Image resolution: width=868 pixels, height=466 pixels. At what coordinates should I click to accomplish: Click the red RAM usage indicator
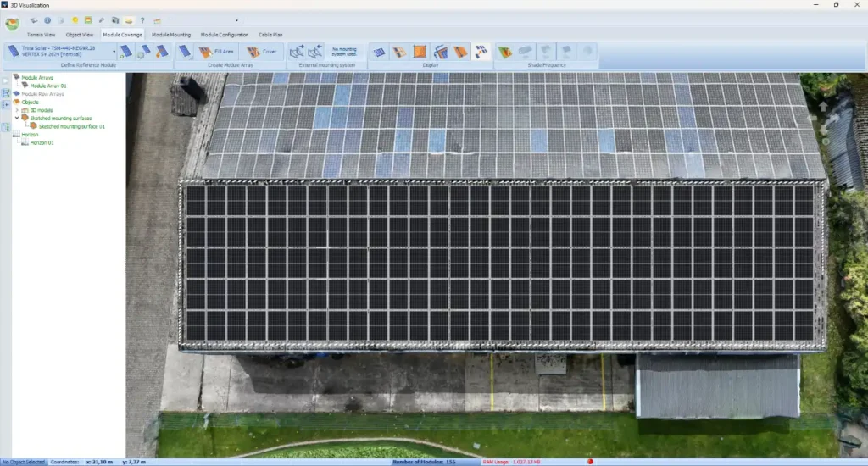(590, 462)
